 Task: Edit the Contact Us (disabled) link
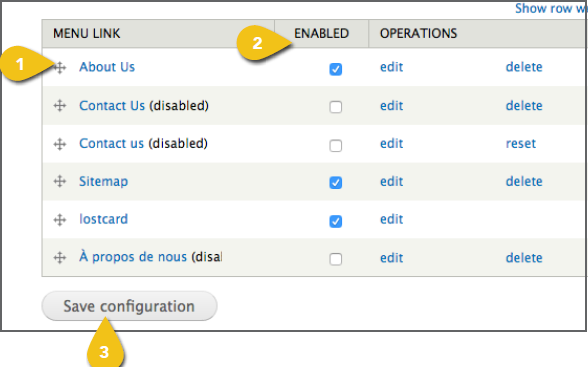[x=392, y=106]
